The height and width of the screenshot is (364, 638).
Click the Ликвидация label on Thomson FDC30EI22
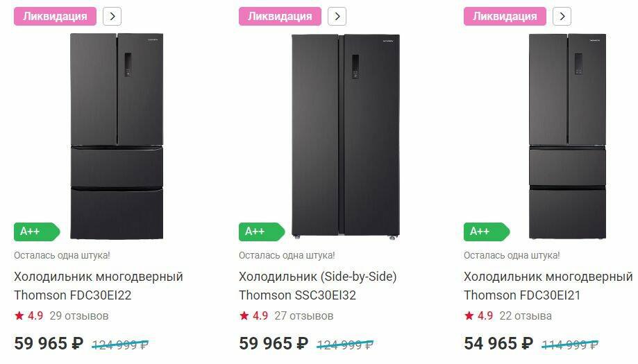pos(55,17)
